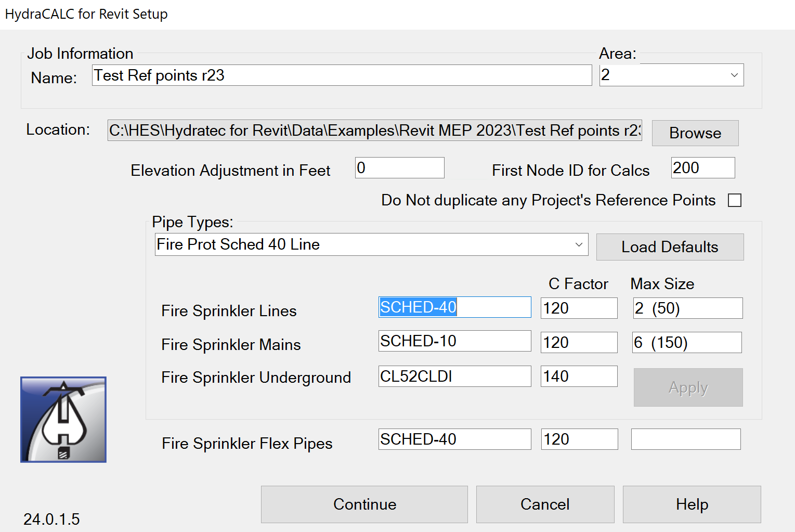Viewport: 795px width, 532px height.
Task: Enable Do Not duplicate Reference Points checkbox
Action: [735, 200]
